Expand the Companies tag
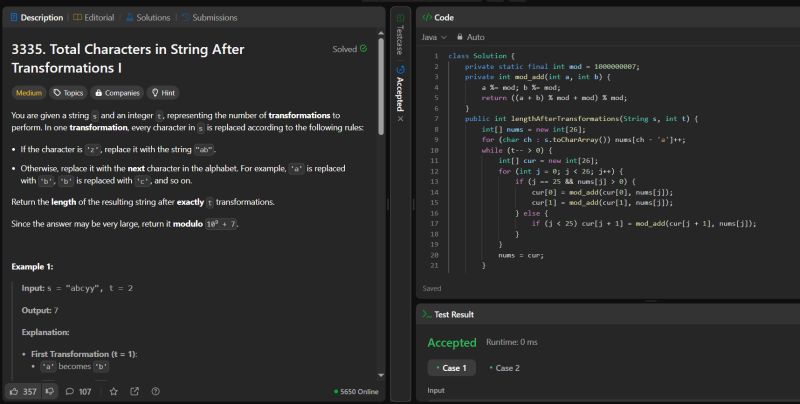 coord(116,92)
